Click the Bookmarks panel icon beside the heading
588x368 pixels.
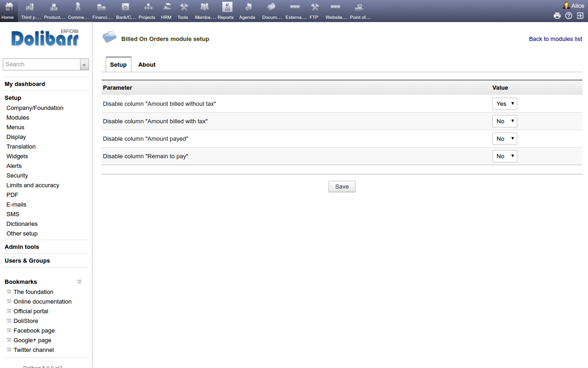(79, 282)
